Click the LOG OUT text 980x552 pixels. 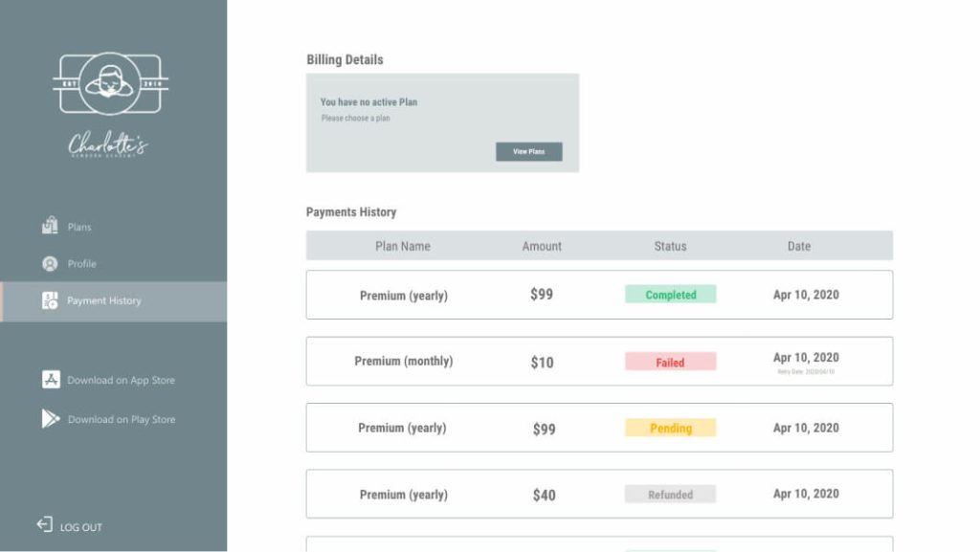point(81,527)
